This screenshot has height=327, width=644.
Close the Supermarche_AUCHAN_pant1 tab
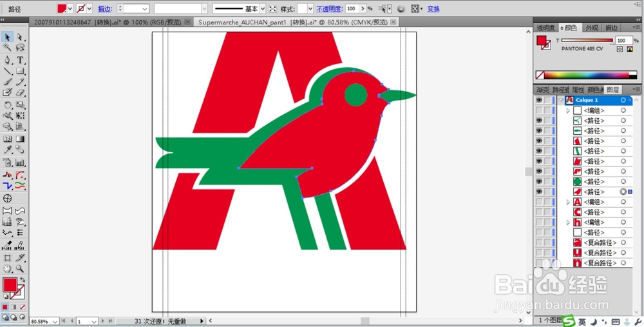pyautogui.click(x=393, y=22)
